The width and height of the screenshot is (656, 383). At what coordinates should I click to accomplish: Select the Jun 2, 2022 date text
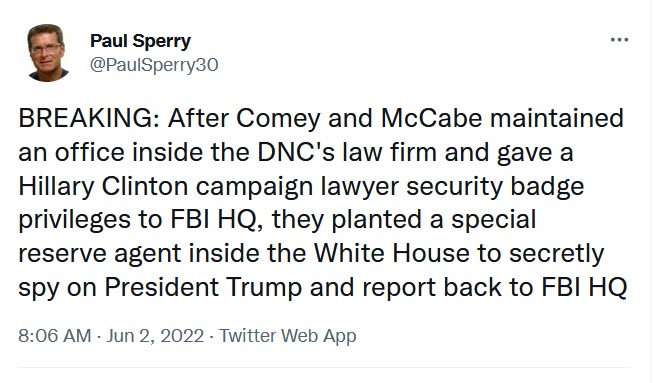tap(155, 336)
